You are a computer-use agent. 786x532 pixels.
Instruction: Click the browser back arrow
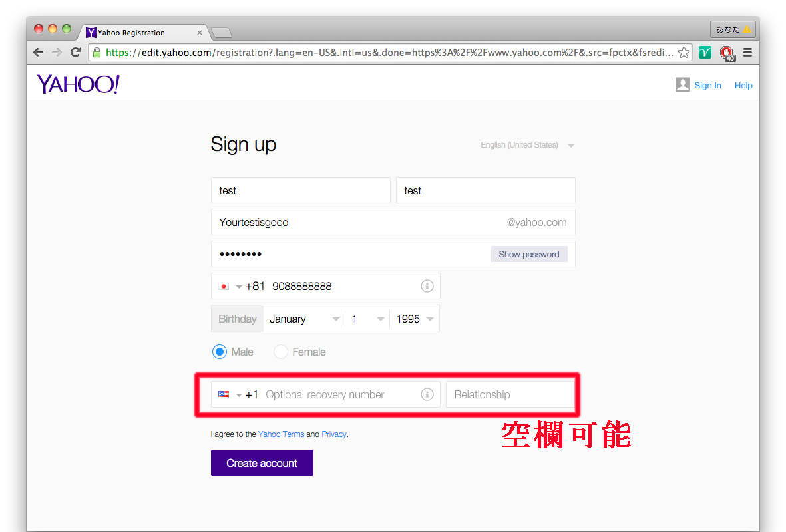38,52
